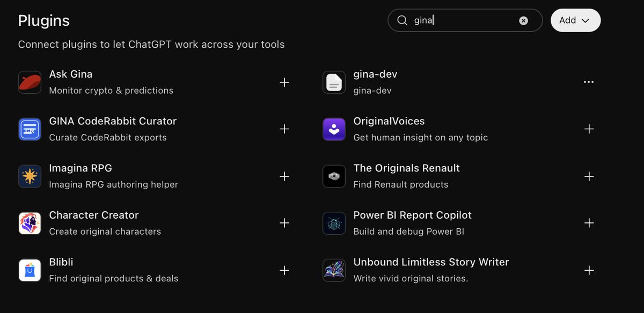Screen dimensions: 644x313
Task: Add the GINA CodeRabbit Curator plugin
Action: (x=284, y=129)
